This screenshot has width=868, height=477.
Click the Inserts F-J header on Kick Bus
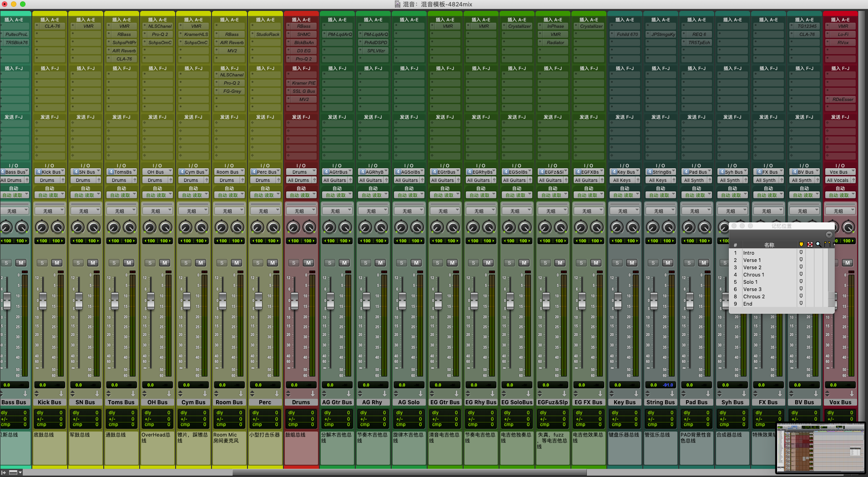coord(50,68)
